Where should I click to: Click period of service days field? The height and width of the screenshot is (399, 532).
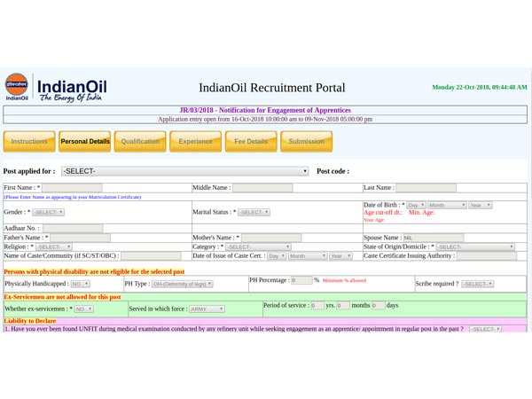[x=379, y=306]
